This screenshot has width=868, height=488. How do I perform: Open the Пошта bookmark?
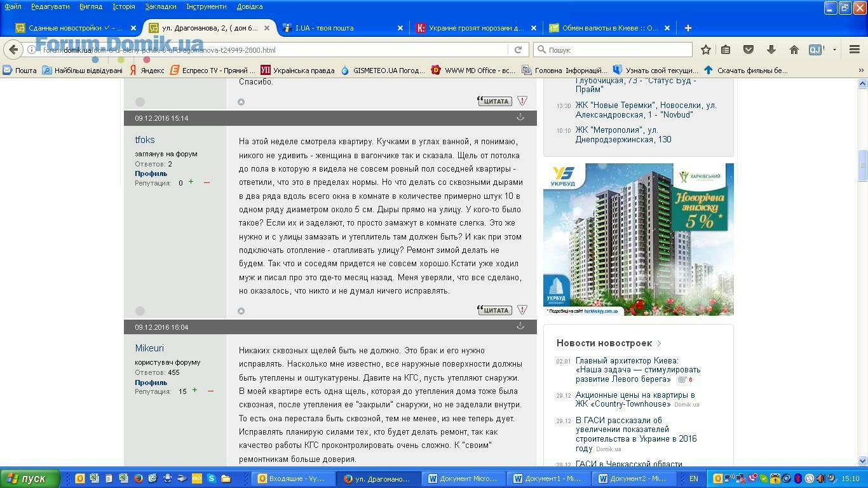click(20, 71)
